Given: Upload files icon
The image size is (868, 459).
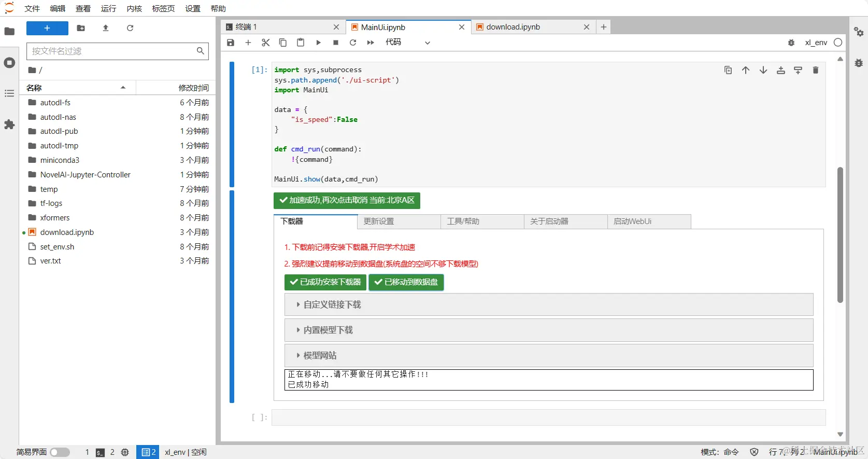Looking at the screenshot, I should [106, 28].
